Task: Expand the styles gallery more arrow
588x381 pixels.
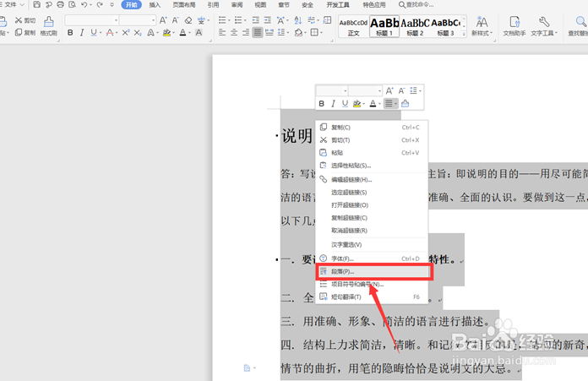Action: 464,34
